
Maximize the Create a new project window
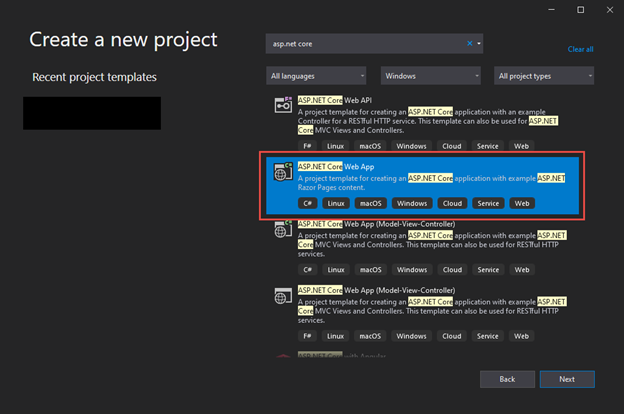(581, 10)
